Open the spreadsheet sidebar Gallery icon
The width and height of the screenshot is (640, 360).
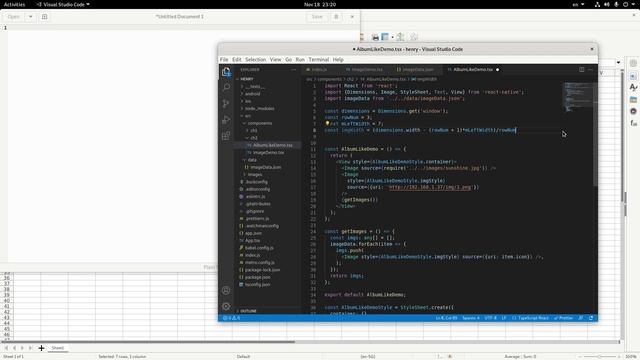point(633,99)
